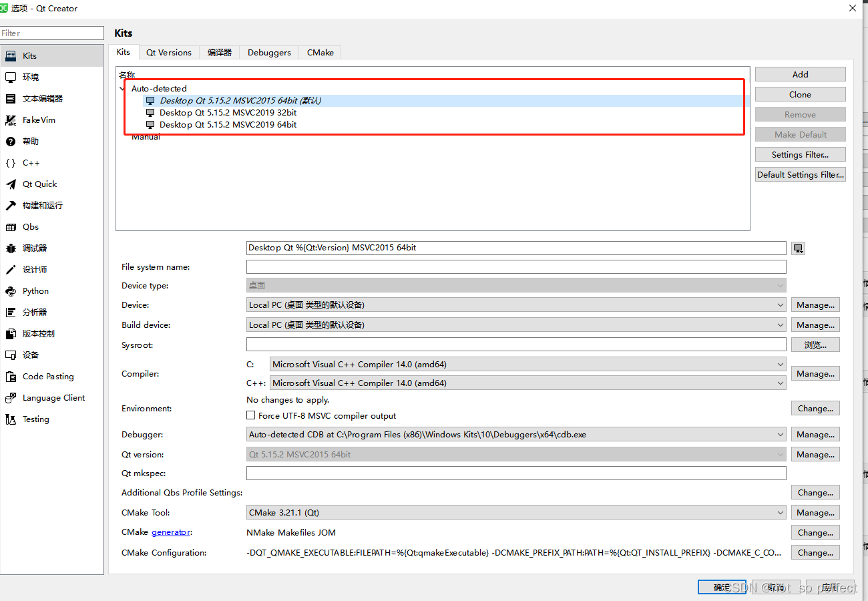Click Manage button for Compiler
The height and width of the screenshot is (601, 868).
coord(815,373)
